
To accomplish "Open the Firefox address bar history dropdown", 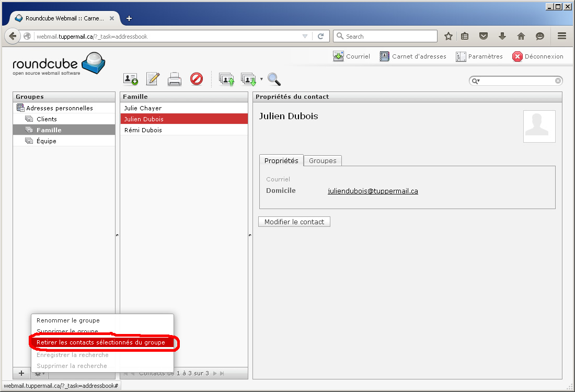I will (305, 37).
